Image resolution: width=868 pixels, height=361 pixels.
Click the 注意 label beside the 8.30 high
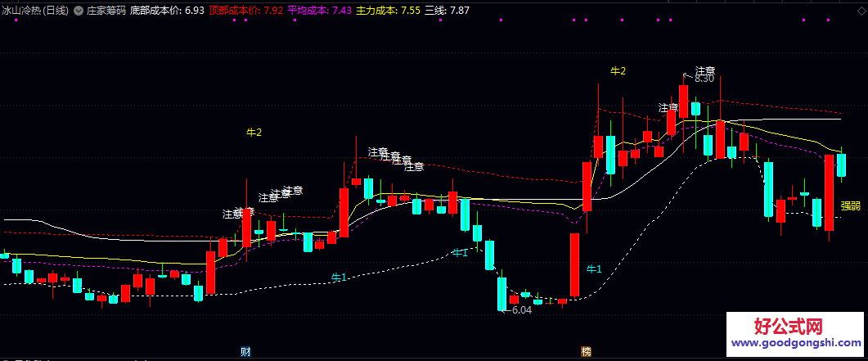705,70
